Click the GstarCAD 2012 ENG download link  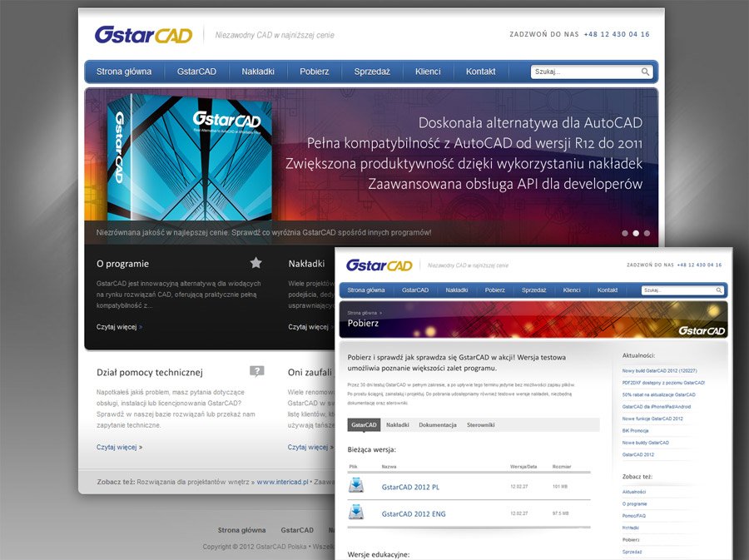pos(414,513)
